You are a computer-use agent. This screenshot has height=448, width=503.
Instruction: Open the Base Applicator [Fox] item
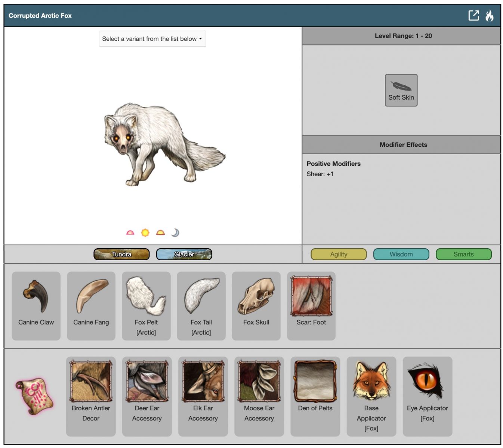(x=371, y=382)
